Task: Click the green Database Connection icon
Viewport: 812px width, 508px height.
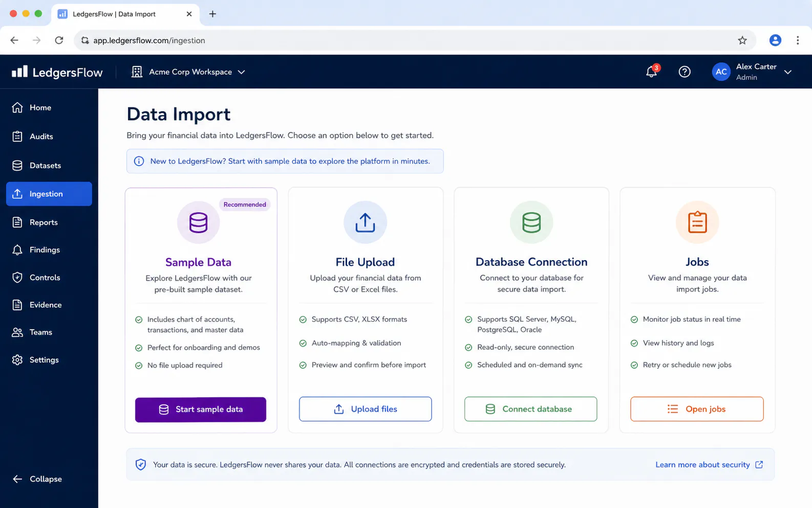Action: click(531, 222)
